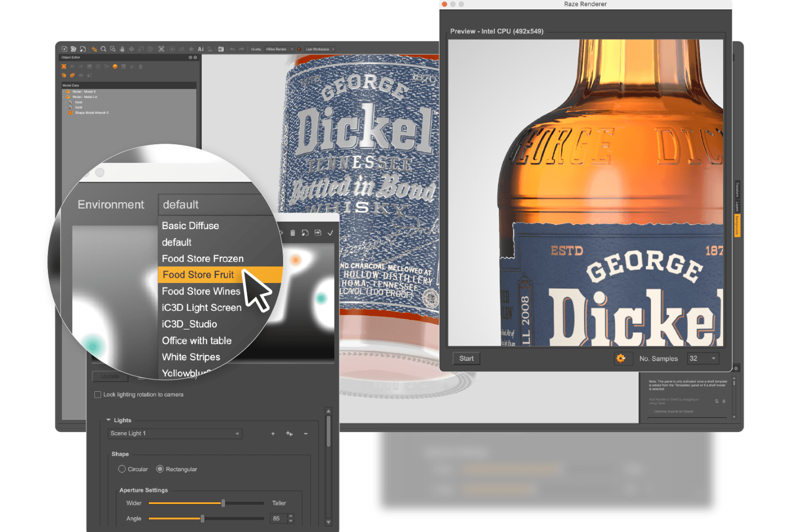Choose iC3D_Studio environment
Image resolution: width=799 pixels, height=532 pixels.
click(189, 324)
